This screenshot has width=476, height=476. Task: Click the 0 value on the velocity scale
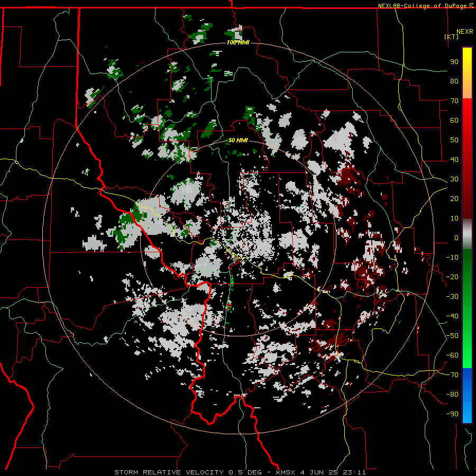click(456, 237)
